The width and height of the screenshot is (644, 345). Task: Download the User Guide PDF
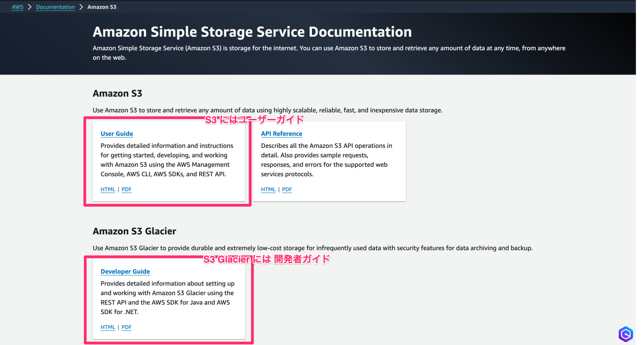pos(127,189)
